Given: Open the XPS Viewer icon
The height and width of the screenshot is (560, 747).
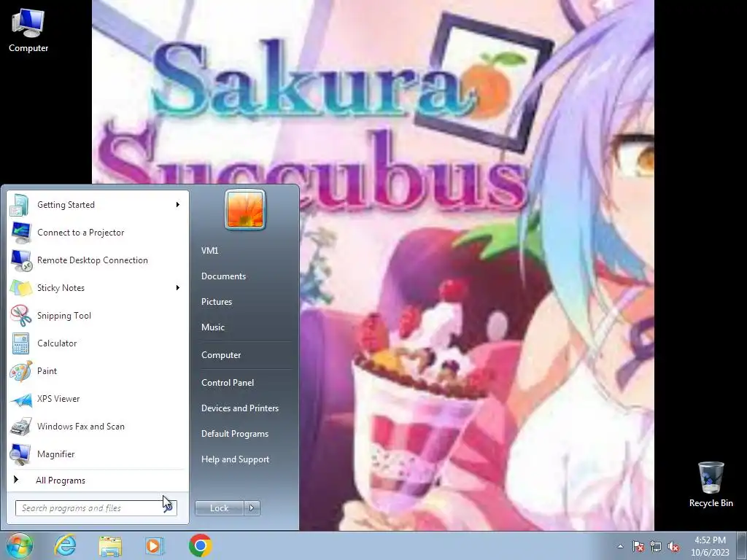Looking at the screenshot, I should coord(20,399).
